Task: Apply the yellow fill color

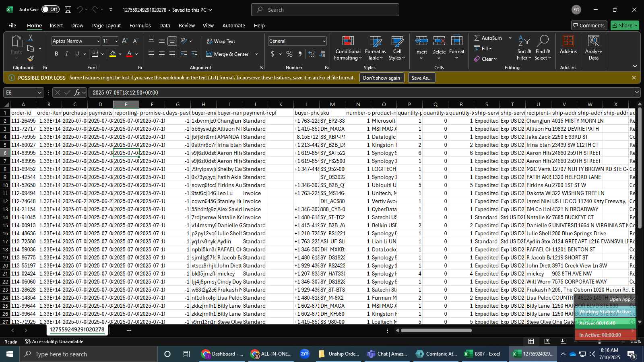Action: pyautogui.click(x=113, y=54)
